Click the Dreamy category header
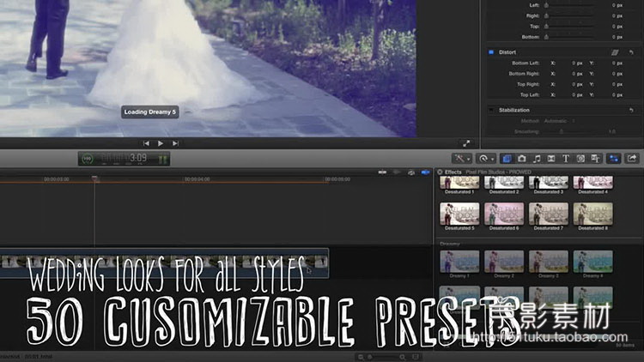644x362 pixels. (450, 244)
